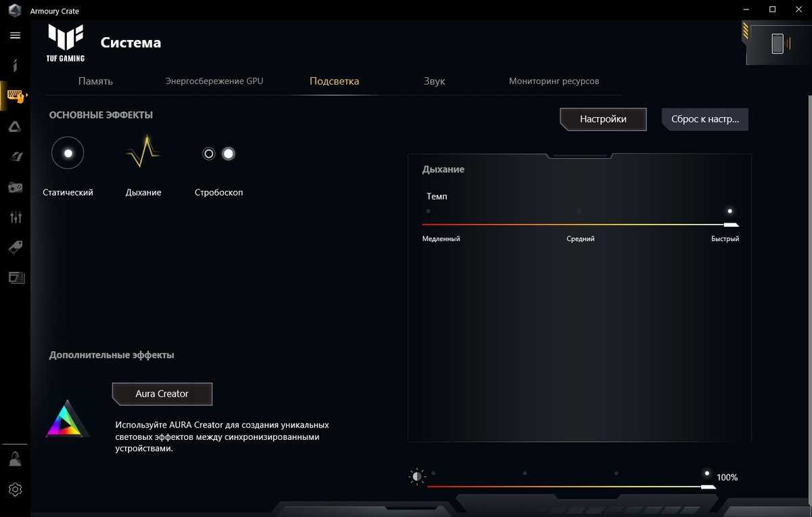Go to the Home info icon in sidebar
The height and width of the screenshot is (517, 812).
(x=15, y=65)
